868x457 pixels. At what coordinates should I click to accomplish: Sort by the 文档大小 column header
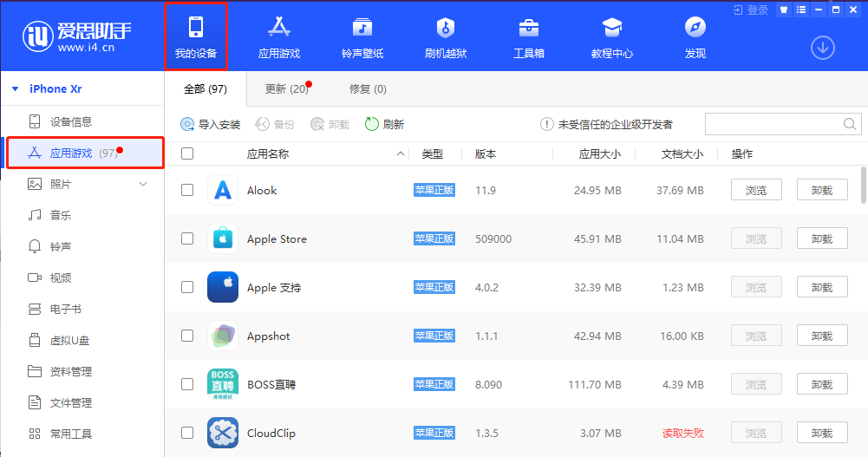pyautogui.click(x=682, y=153)
